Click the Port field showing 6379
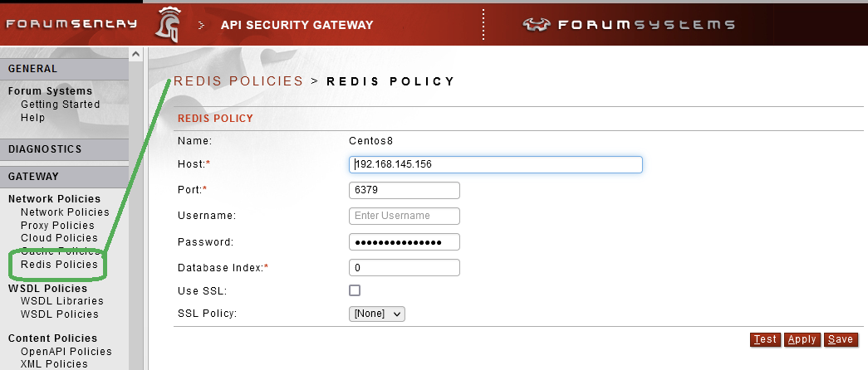868x370 pixels. [x=405, y=190]
